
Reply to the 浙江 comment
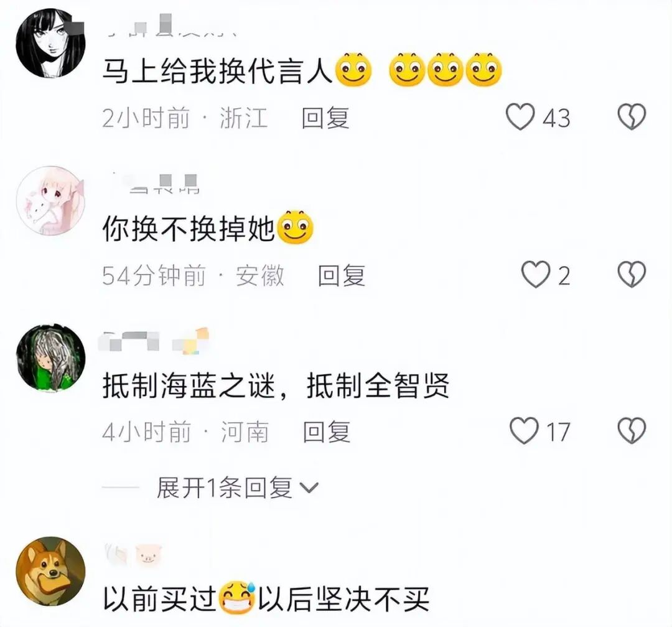pyautogui.click(x=325, y=118)
